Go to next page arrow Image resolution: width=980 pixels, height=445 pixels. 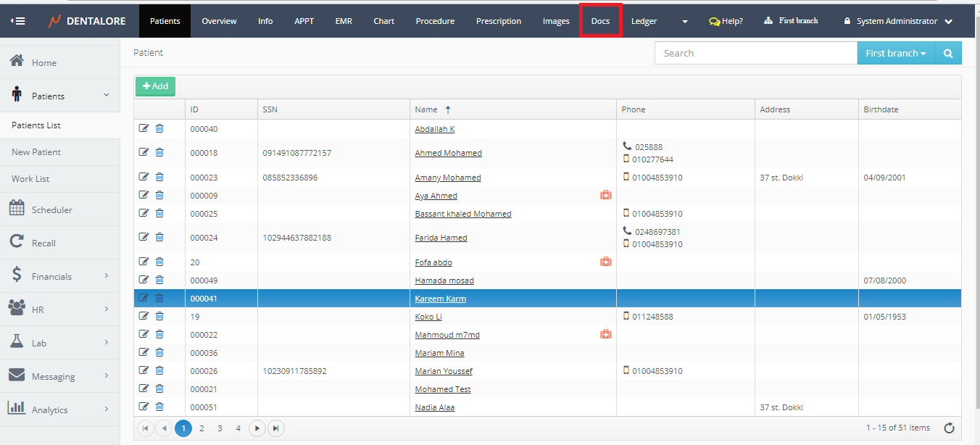(257, 428)
